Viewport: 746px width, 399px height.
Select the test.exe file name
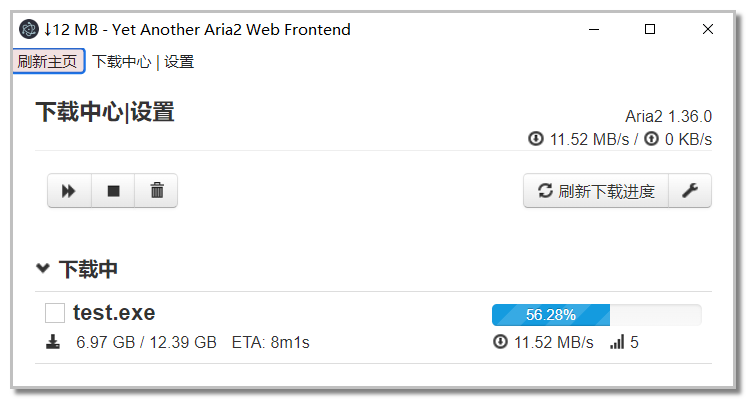tap(114, 313)
